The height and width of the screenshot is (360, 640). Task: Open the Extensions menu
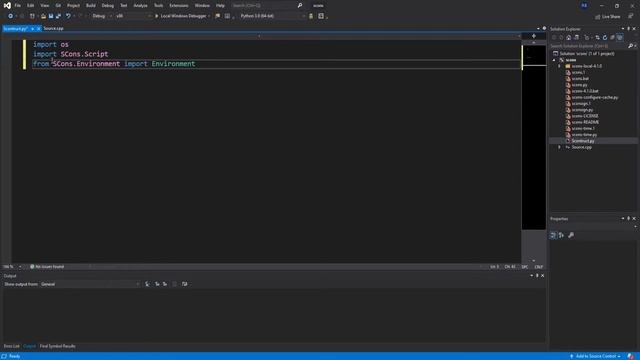click(179, 6)
